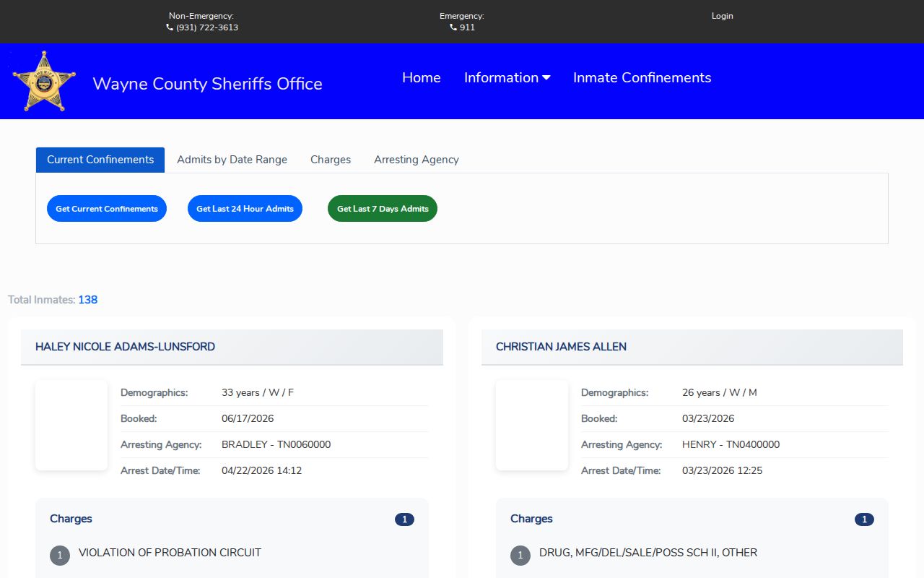This screenshot has width=924, height=578.
Task: Click the emergency 911 phone icon
Action: click(x=453, y=27)
